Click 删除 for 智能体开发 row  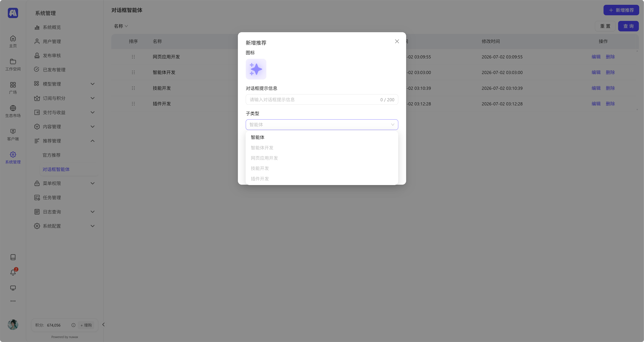pos(610,72)
